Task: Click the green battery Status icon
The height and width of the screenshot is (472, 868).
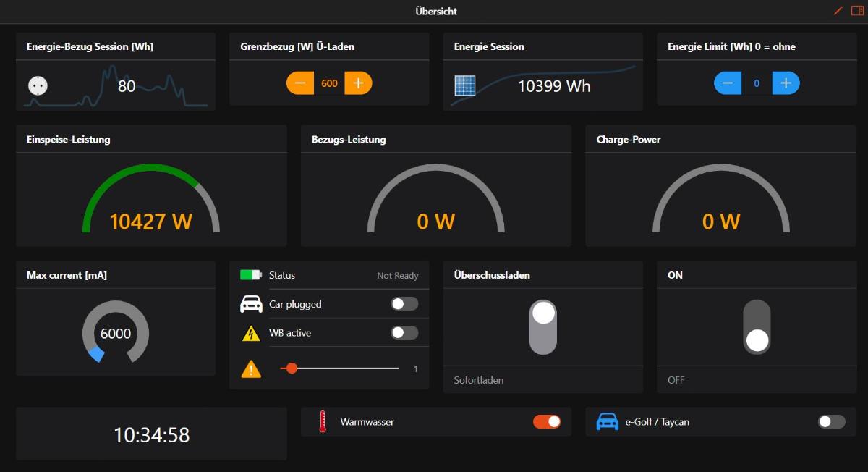Action: click(251, 275)
